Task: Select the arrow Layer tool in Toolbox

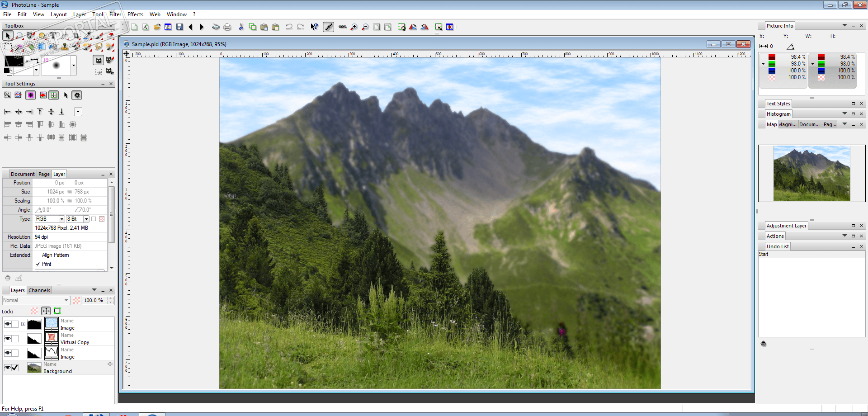Action: [8, 35]
